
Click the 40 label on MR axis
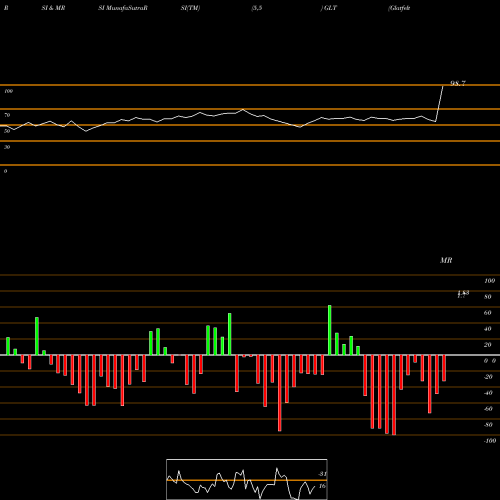click(488, 329)
